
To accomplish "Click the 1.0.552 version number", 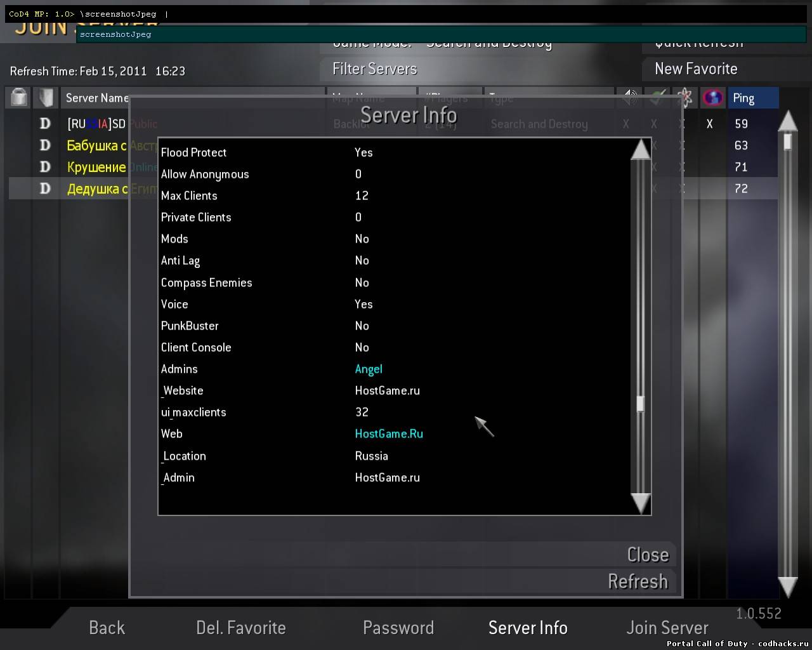I will coord(759,613).
